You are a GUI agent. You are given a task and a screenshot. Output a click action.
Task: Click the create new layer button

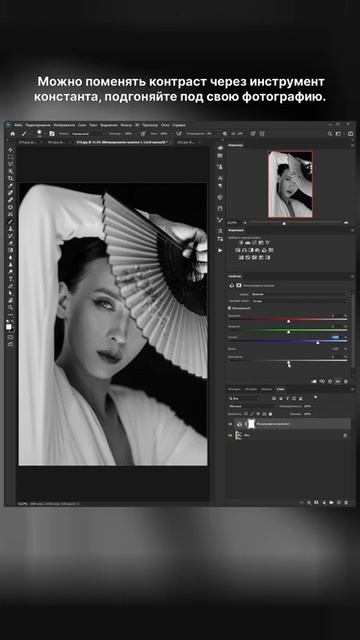[338, 502]
